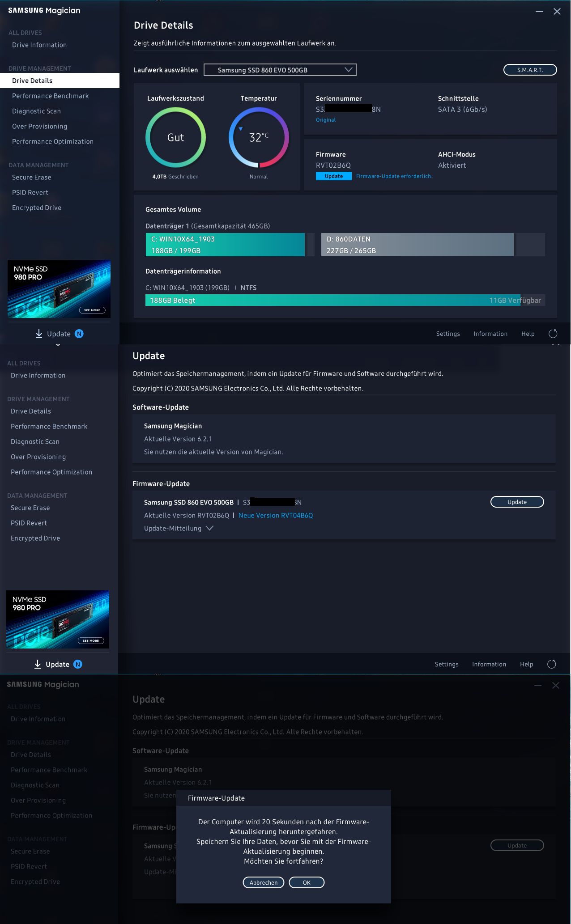Open Diagnostic Scan in the Drive Details window sidebar
This screenshot has height=924, width=571.
coord(36,111)
